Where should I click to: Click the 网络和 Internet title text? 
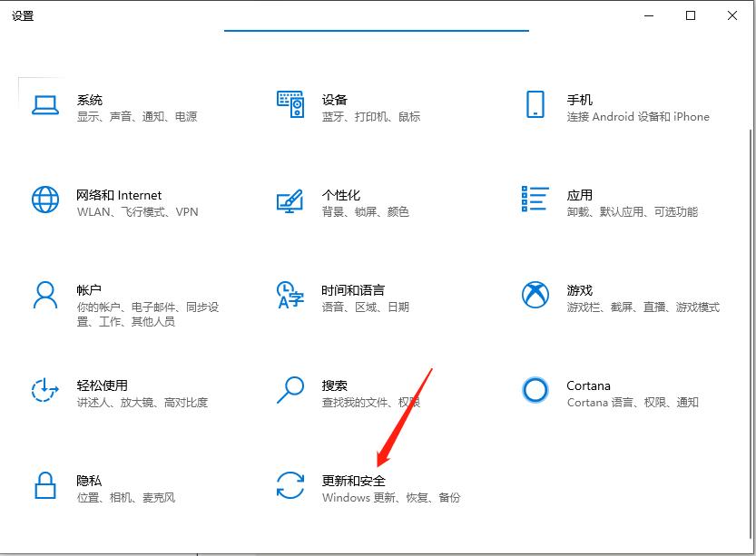(x=119, y=195)
